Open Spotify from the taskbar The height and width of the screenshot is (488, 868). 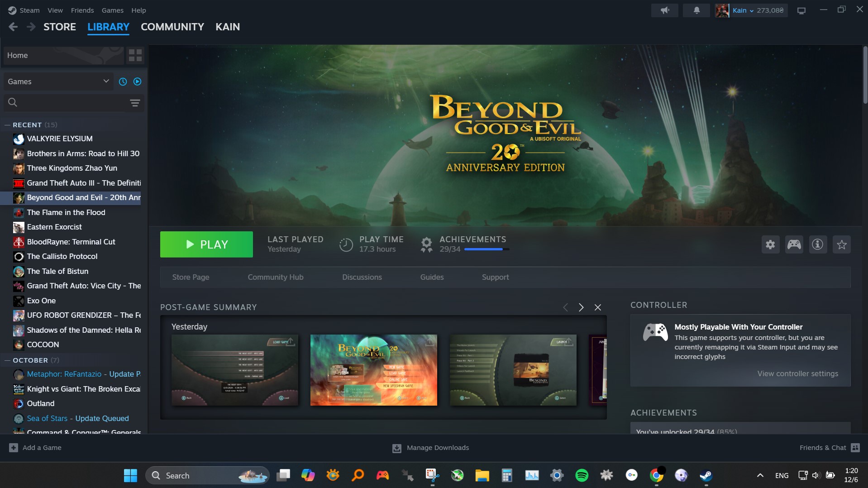coord(582,475)
